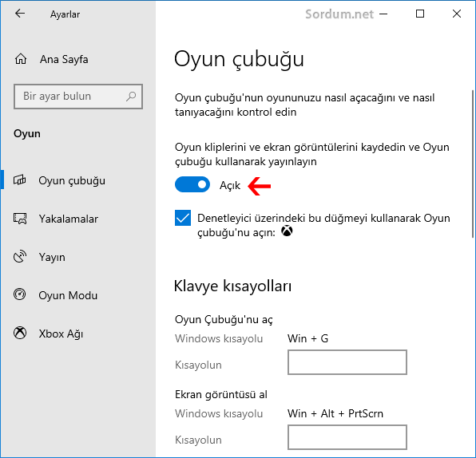Click the Oyun Çubuğu'nu aç label
This screenshot has width=476, height=458.
(x=224, y=320)
